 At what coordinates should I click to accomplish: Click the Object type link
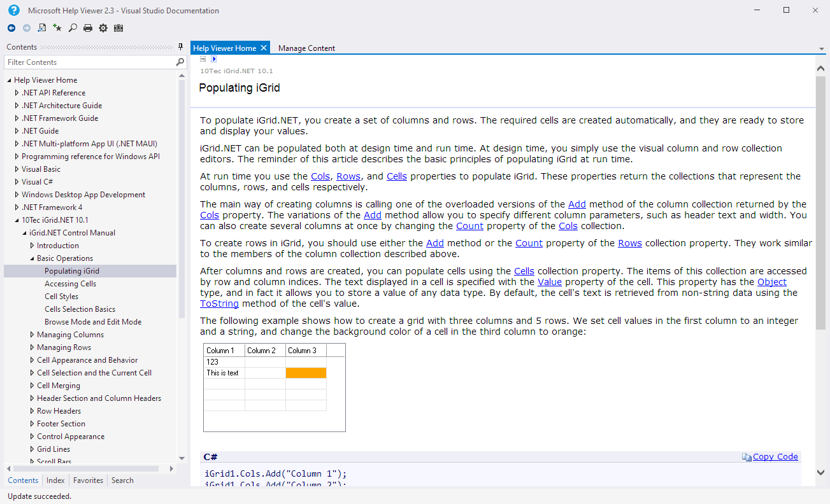pyautogui.click(x=772, y=282)
